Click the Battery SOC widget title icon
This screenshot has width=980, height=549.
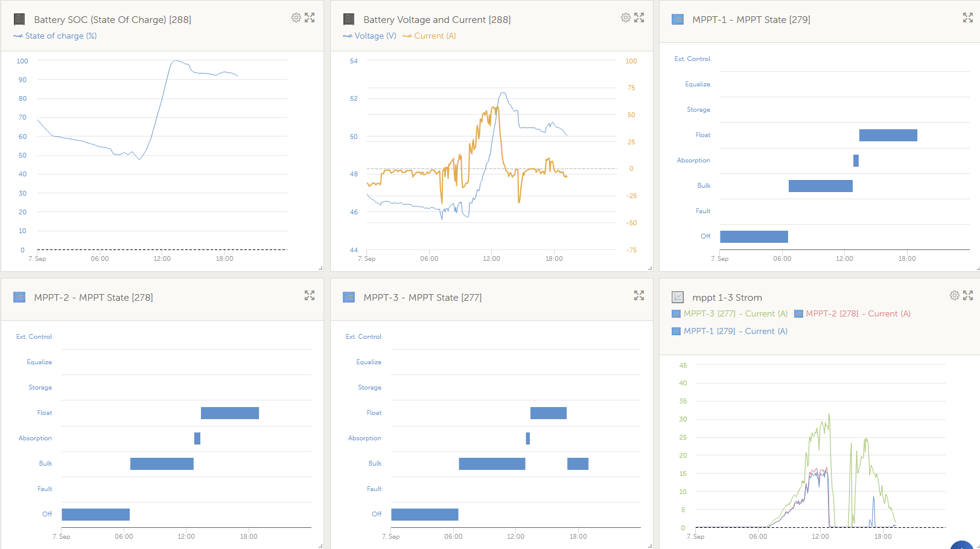[19, 19]
